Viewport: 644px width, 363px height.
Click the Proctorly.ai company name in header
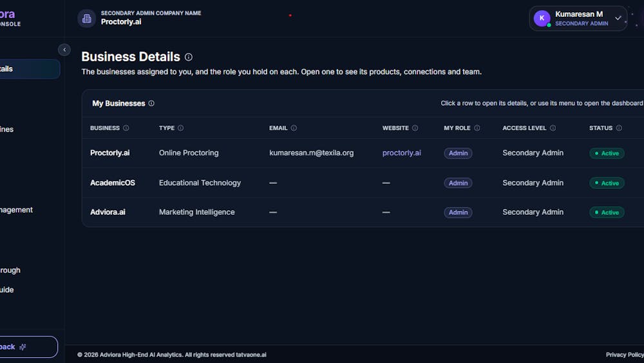tap(121, 22)
